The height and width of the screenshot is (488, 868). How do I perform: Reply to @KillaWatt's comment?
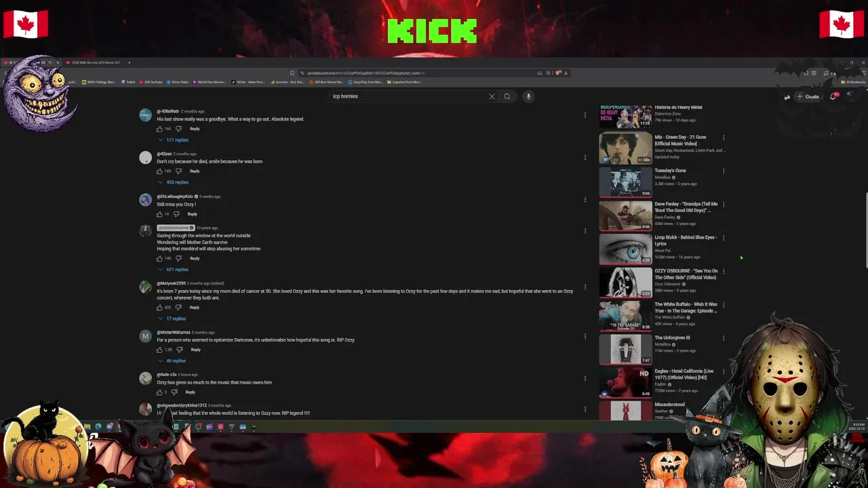pos(195,129)
